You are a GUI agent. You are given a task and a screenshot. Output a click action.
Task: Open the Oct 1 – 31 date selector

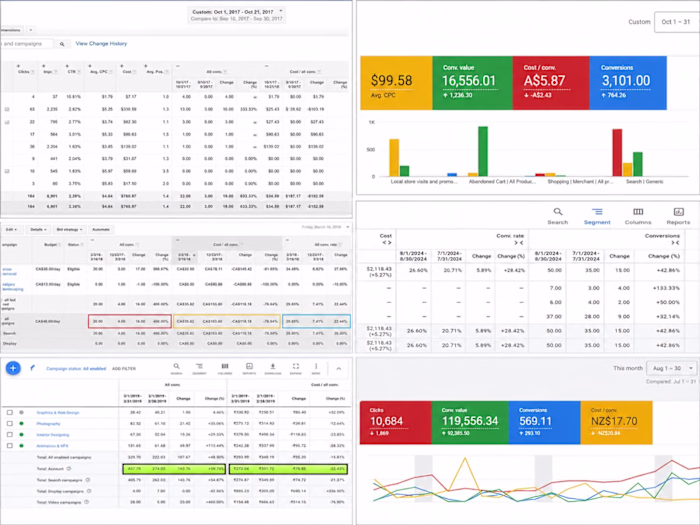click(x=677, y=22)
